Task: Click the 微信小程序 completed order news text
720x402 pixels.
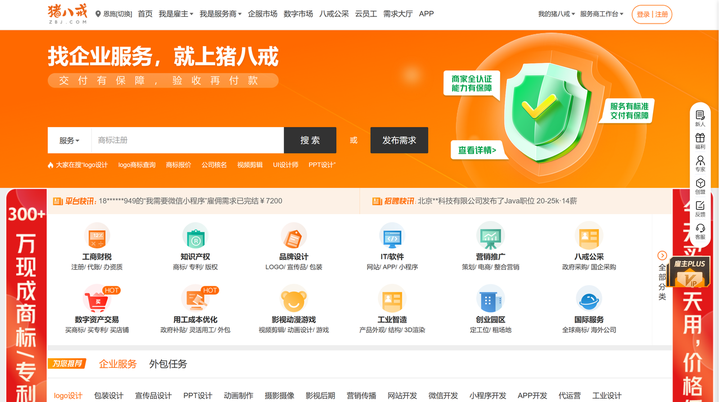Action: point(191,201)
